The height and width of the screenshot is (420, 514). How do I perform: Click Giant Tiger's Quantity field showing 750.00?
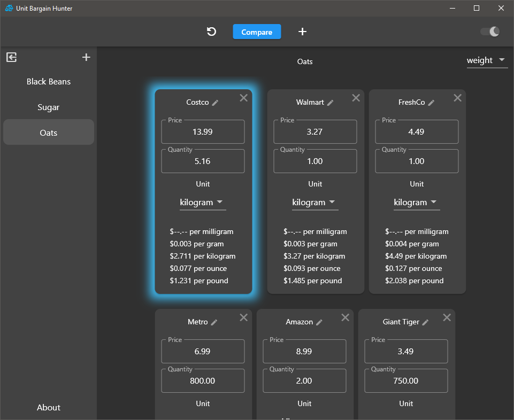coord(406,380)
